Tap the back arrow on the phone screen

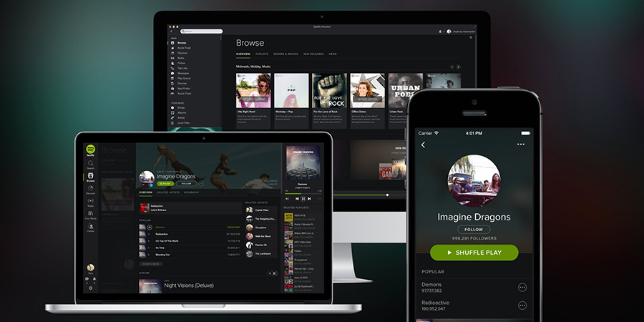tap(423, 145)
